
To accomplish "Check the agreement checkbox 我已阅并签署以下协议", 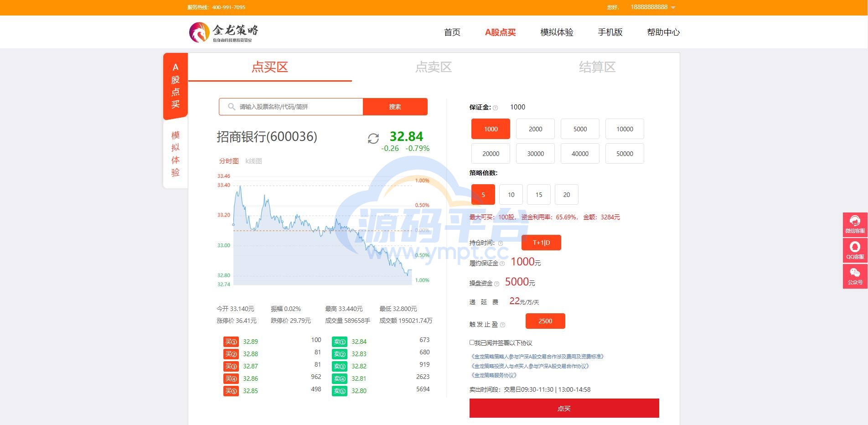I will coord(472,342).
